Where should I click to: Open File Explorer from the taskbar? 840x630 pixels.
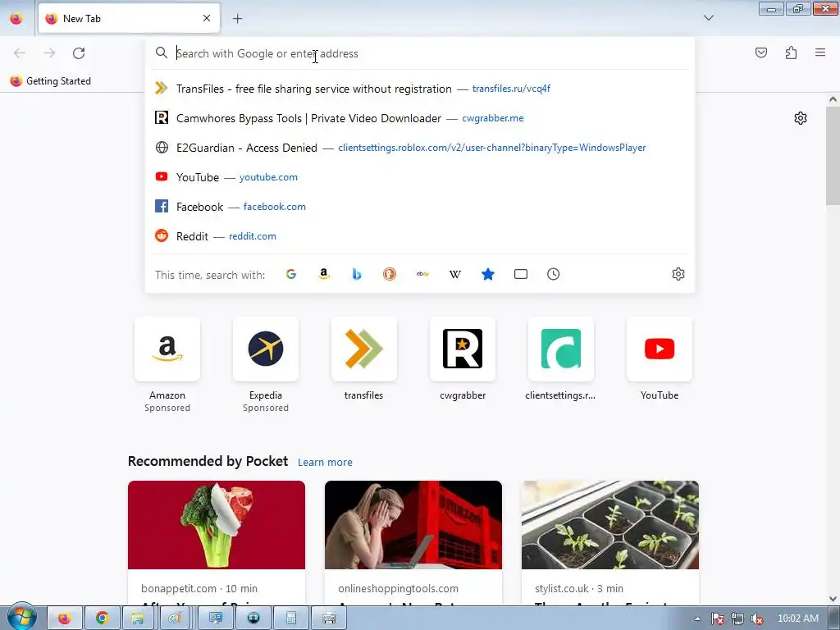click(138, 619)
